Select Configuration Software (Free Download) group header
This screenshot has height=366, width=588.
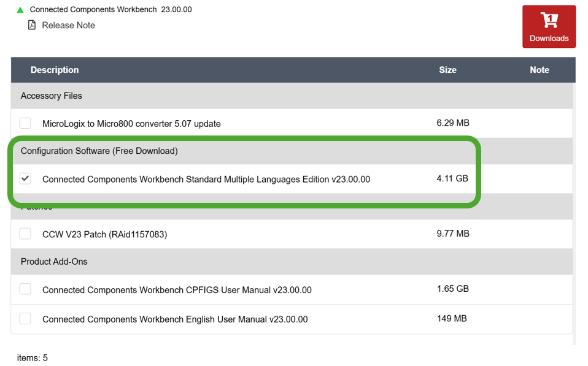click(99, 151)
